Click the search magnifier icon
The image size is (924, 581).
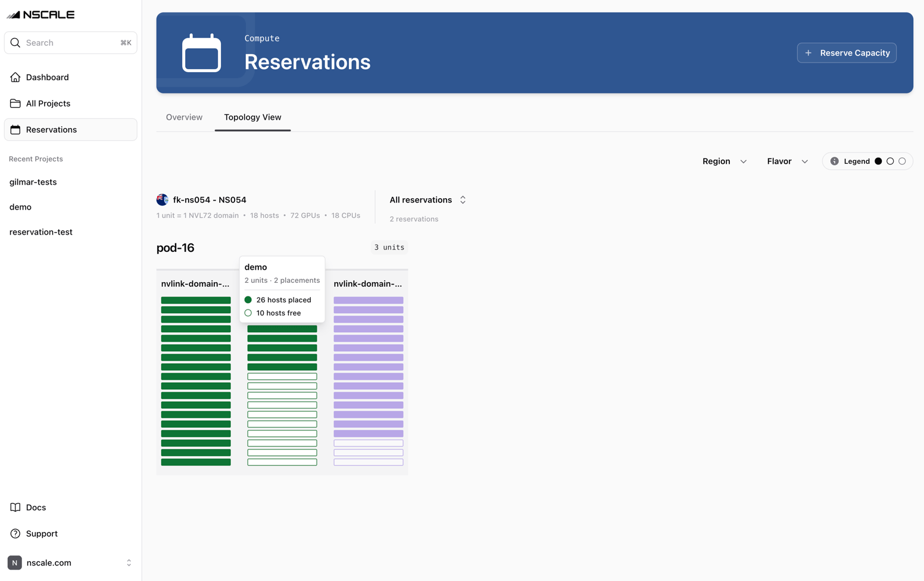click(15, 43)
